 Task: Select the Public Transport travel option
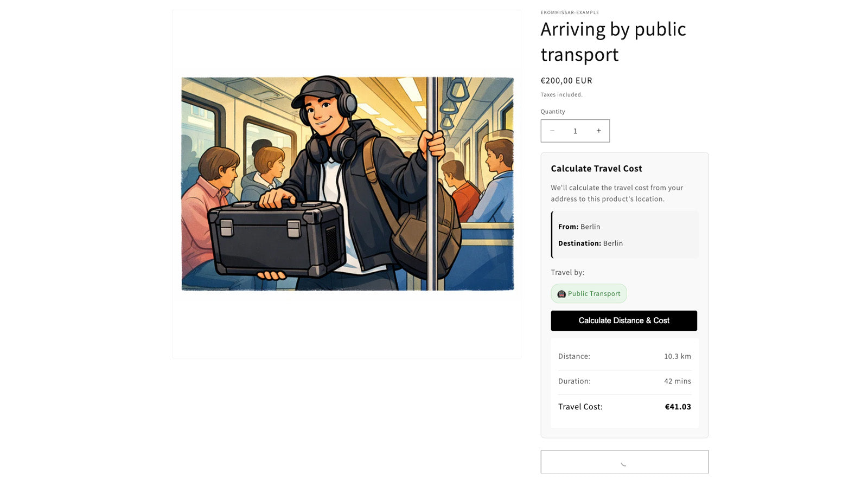[589, 294]
